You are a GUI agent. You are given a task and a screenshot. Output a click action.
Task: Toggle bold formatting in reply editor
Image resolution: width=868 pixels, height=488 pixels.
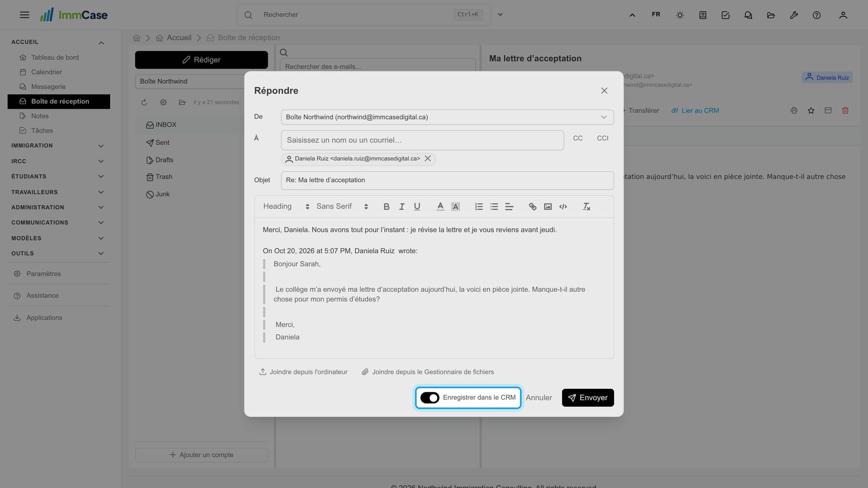pos(386,207)
